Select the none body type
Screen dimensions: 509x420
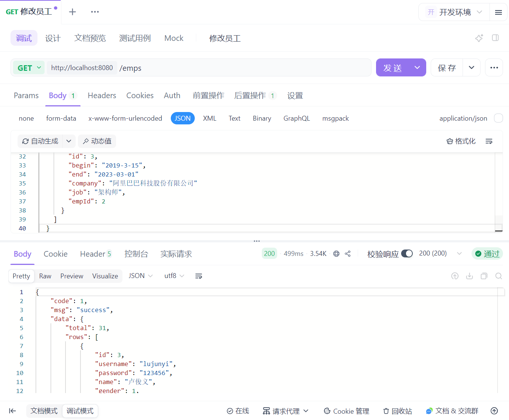click(x=26, y=118)
